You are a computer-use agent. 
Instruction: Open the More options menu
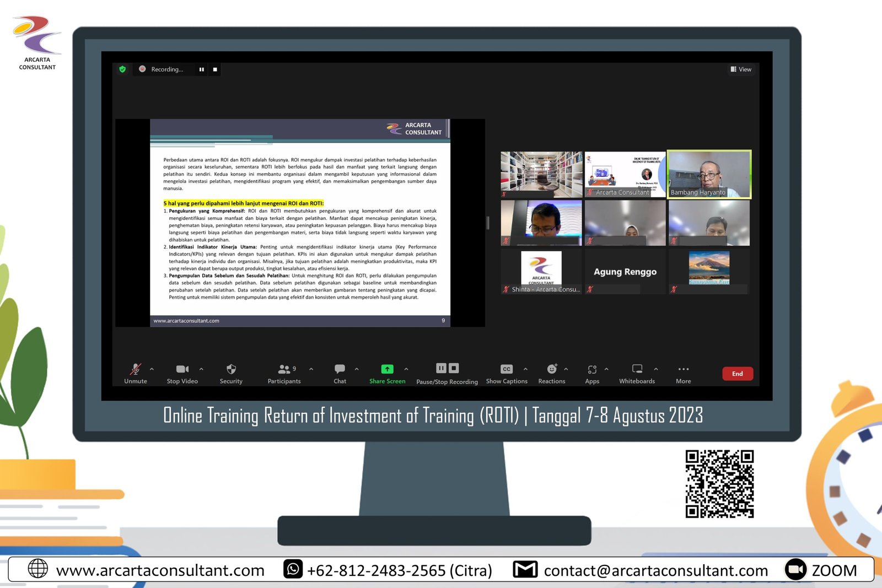[x=683, y=369]
